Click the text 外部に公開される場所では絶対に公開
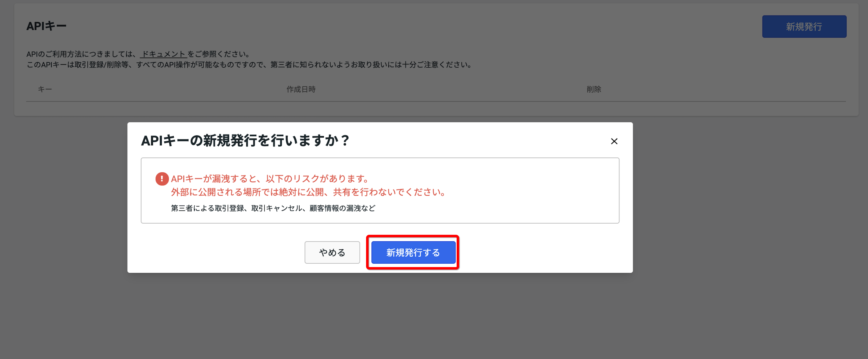Screen dimensions: 868x359 [x=247, y=192]
